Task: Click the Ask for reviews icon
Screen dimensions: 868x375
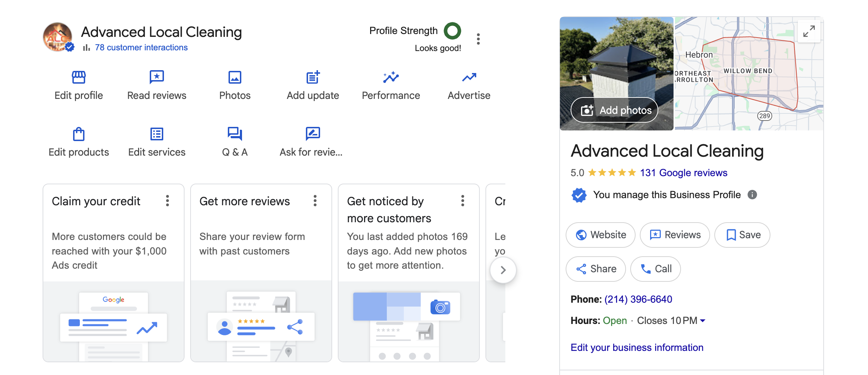Action: click(313, 134)
